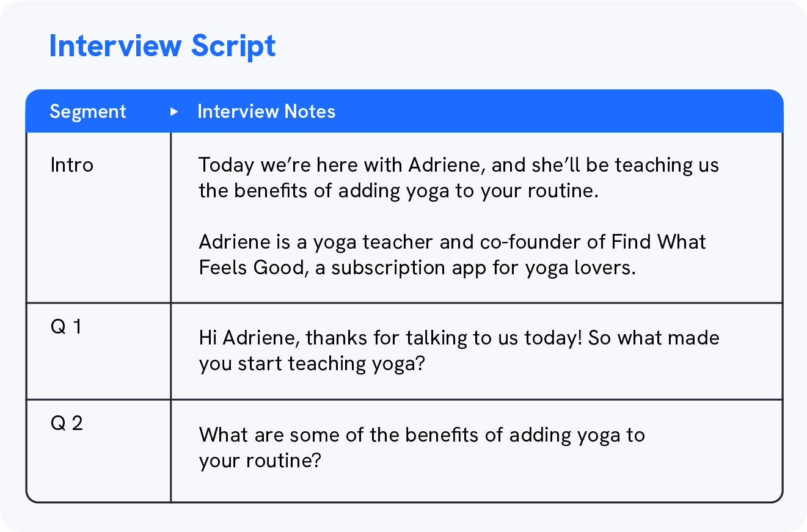
Task: Click the words 'Hi Adriene' in Q 1
Action: [248, 338]
